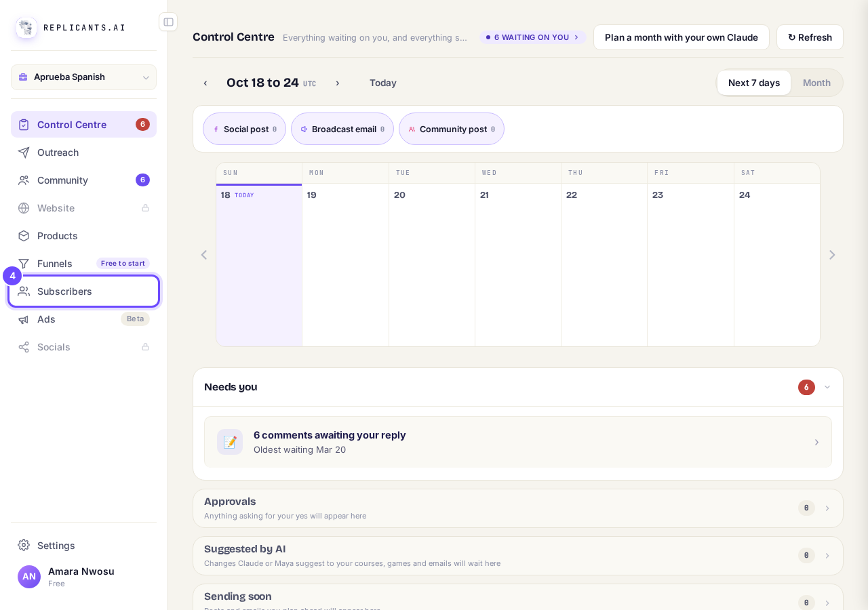This screenshot has height=610, width=868.
Task: Go to previous week arrow by date
Action: (x=205, y=83)
